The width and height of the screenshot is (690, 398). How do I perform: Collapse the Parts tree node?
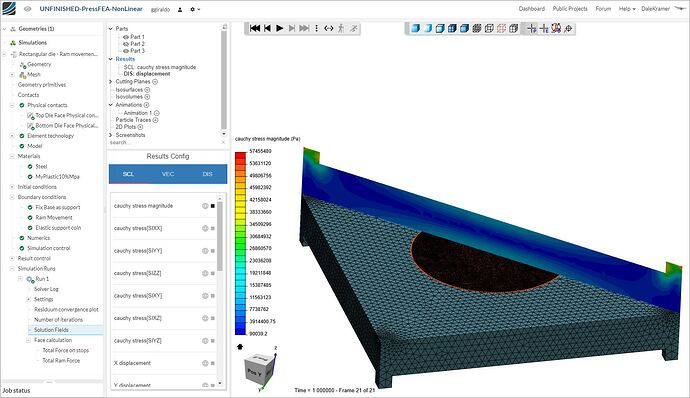111,29
